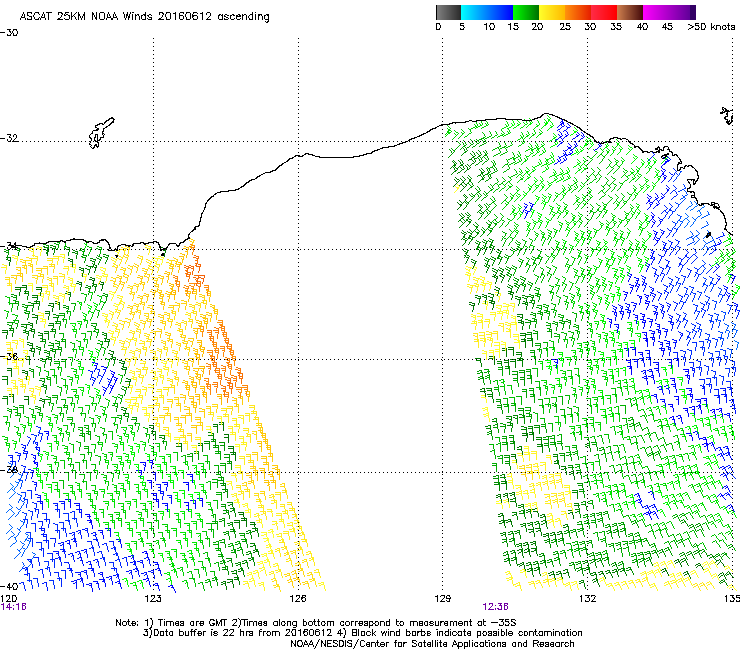The width and height of the screenshot is (740, 650).
Task: Click the '>50 knots' legend label
Action: point(711,27)
